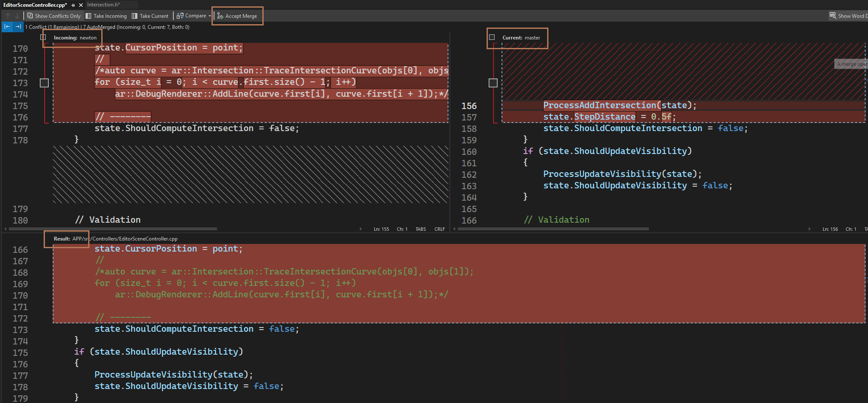Check the Current master header checkbox
The image size is (868, 403).
click(x=492, y=37)
